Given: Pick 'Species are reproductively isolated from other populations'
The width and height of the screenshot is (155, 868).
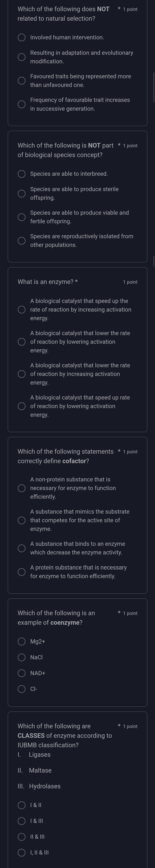Looking at the screenshot, I should (x=22, y=241).
